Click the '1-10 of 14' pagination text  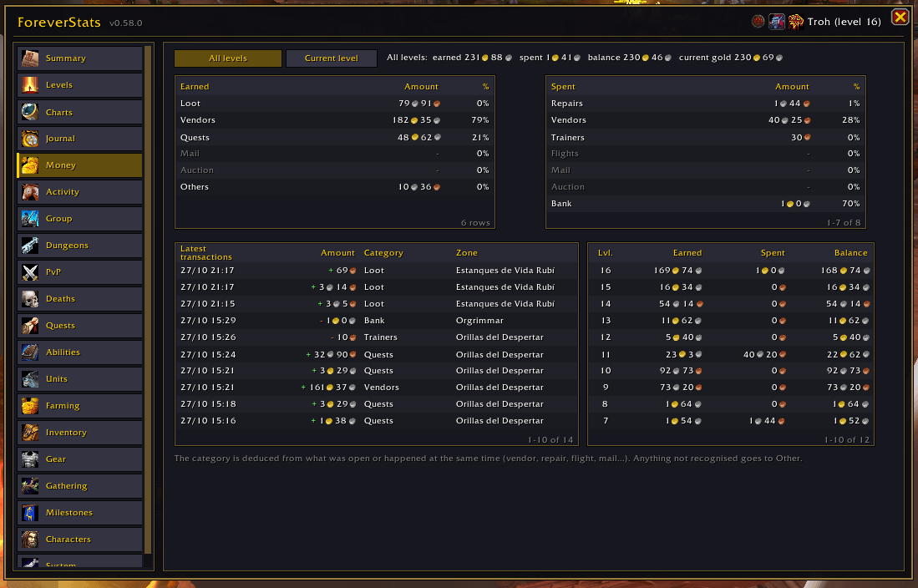(x=550, y=440)
